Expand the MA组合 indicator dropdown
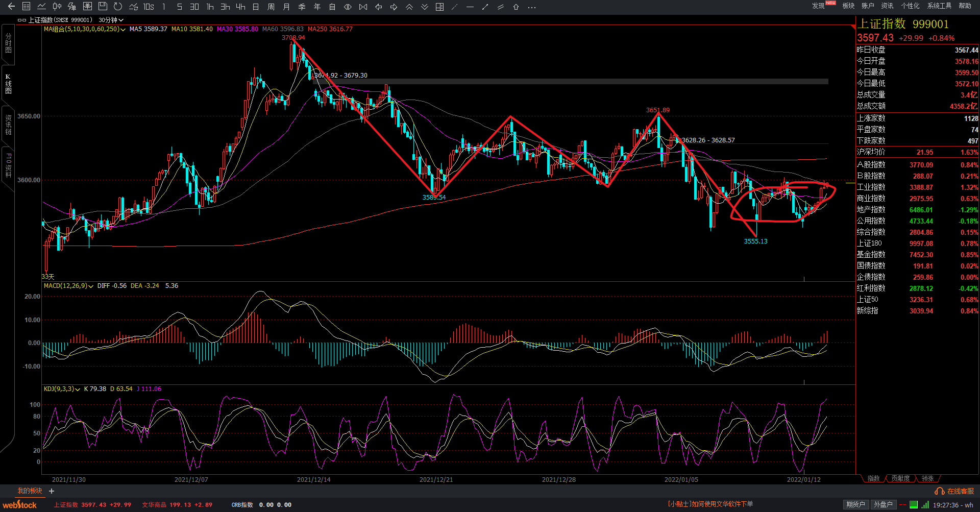The height and width of the screenshot is (512, 980). pyautogui.click(x=123, y=30)
